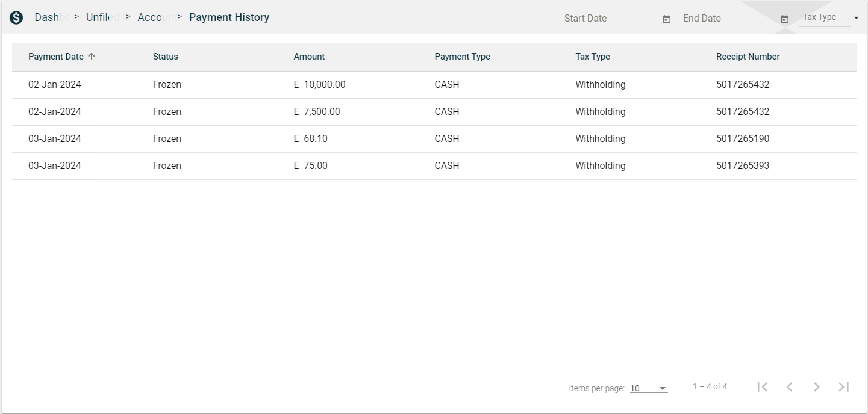Sort table by Amount column header

[x=309, y=57]
